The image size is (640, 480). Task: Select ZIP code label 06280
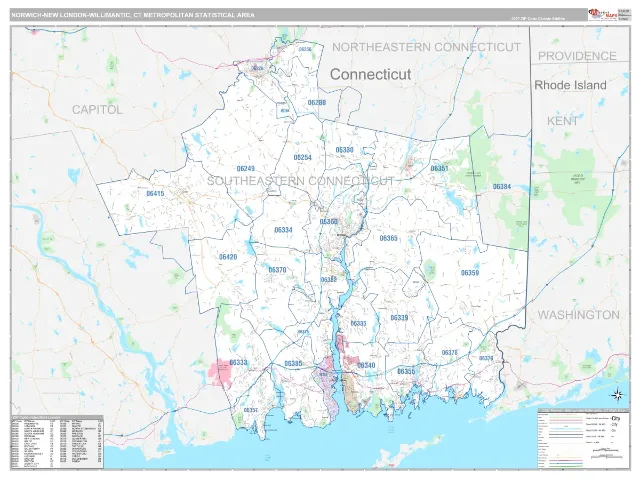(x=317, y=102)
